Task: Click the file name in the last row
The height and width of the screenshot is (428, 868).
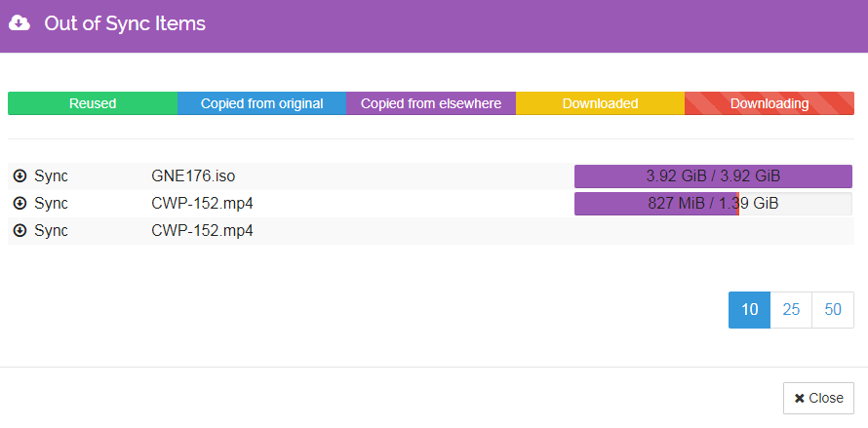Action: click(x=202, y=230)
